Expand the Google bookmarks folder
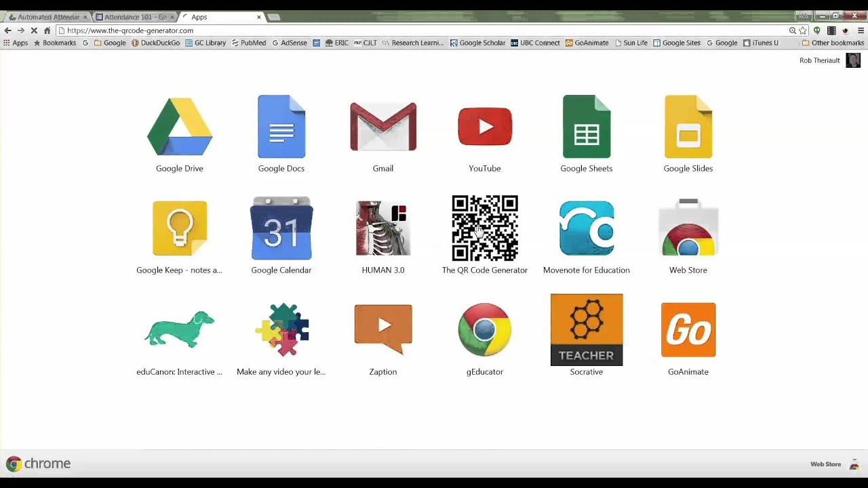The image size is (868, 488). 110,43
